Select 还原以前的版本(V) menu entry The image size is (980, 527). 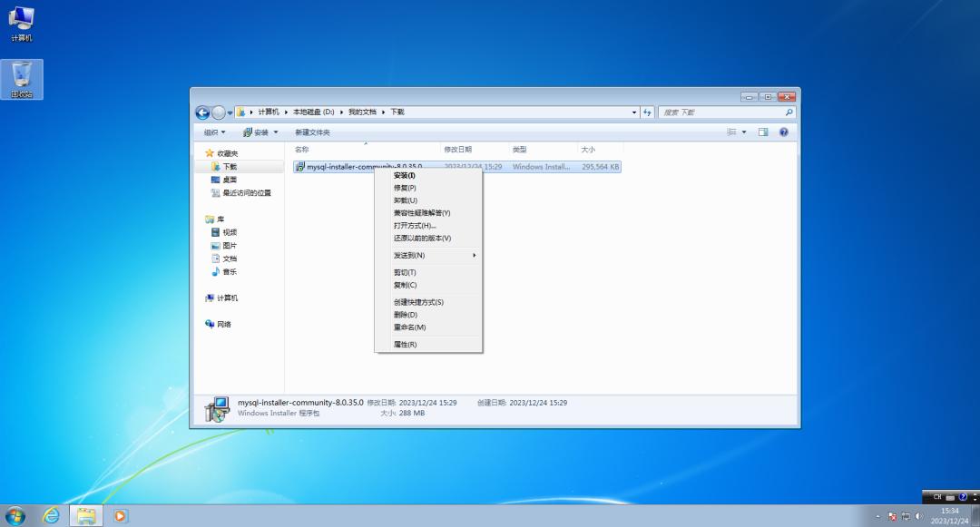tap(428, 238)
